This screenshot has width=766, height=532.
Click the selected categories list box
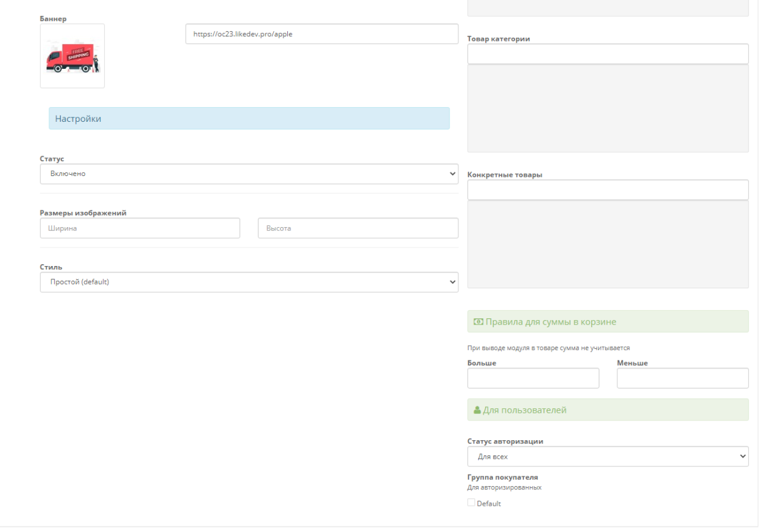[x=608, y=108]
